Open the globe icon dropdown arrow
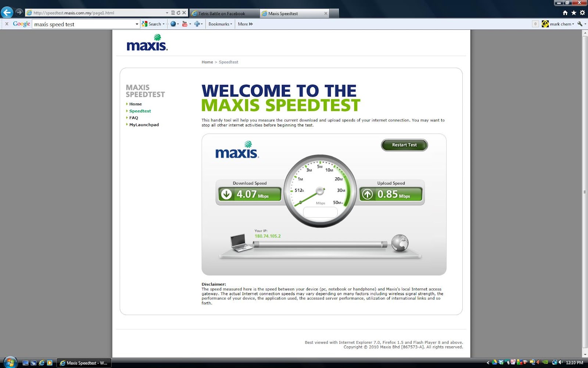 pyautogui.click(x=178, y=24)
